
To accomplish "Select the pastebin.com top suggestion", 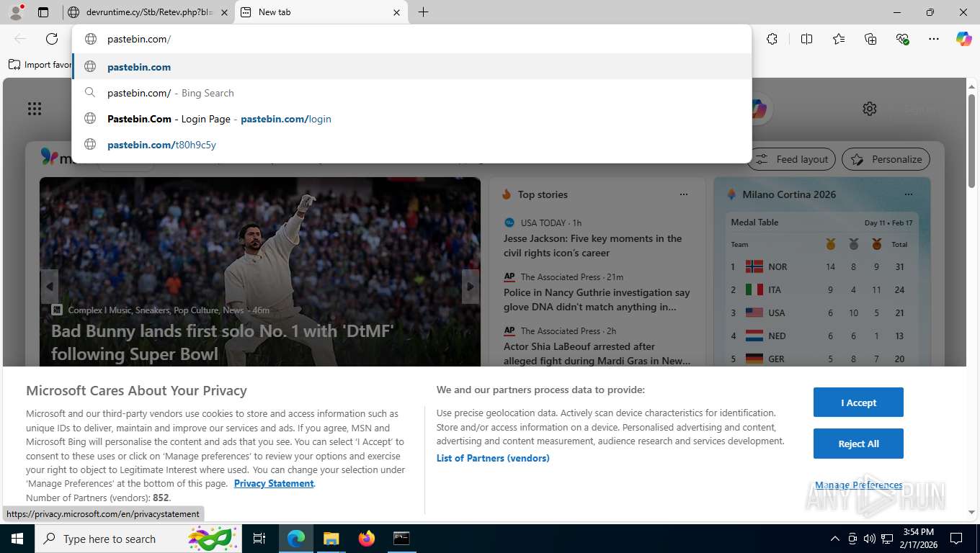I will [x=412, y=67].
